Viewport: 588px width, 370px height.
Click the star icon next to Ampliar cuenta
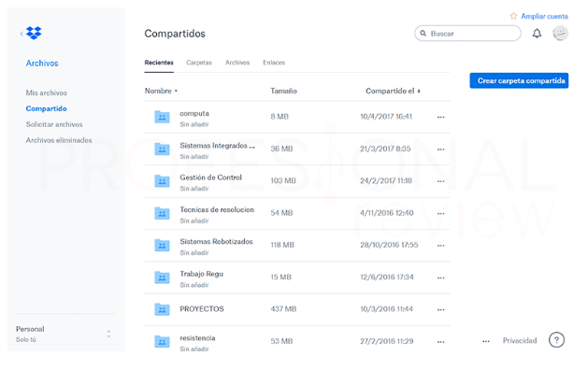click(513, 16)
